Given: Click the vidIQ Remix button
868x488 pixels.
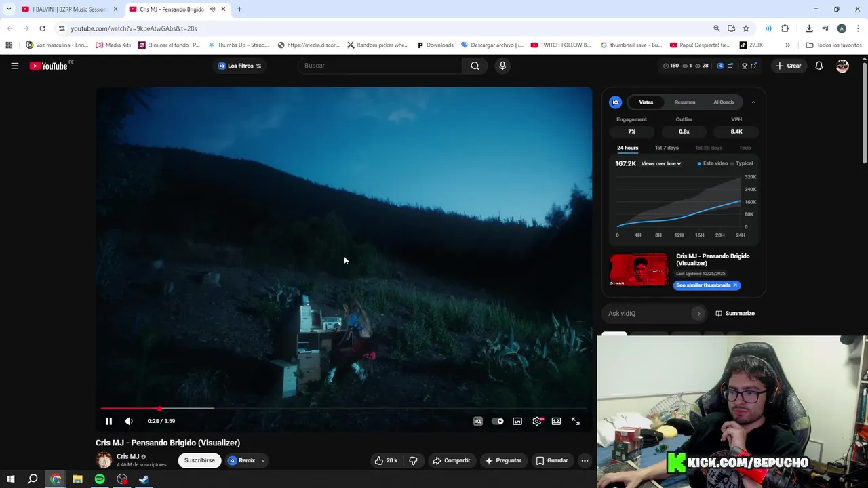Looking at the screenshot, I should [x=241, y=460].
